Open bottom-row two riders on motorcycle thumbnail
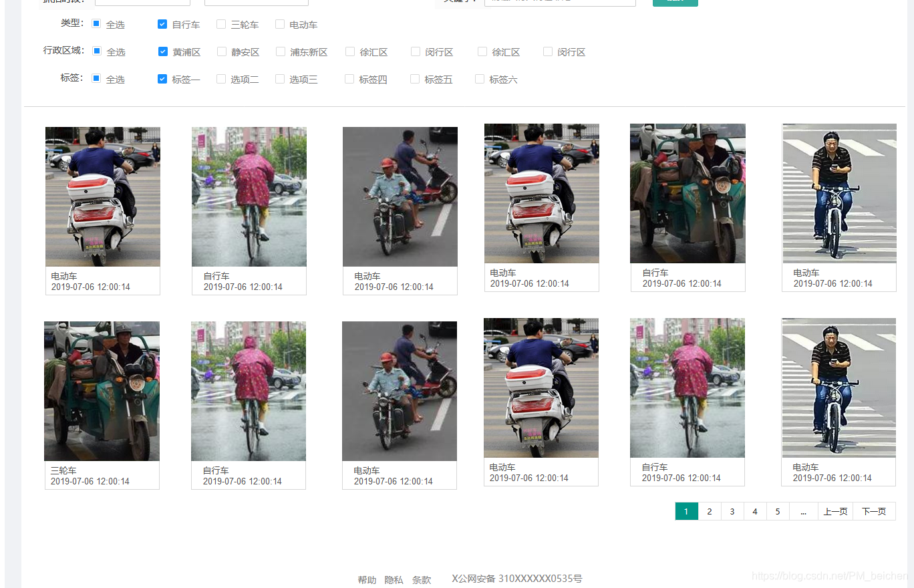The width and height of the screenshot is (914, 588). 400,391
